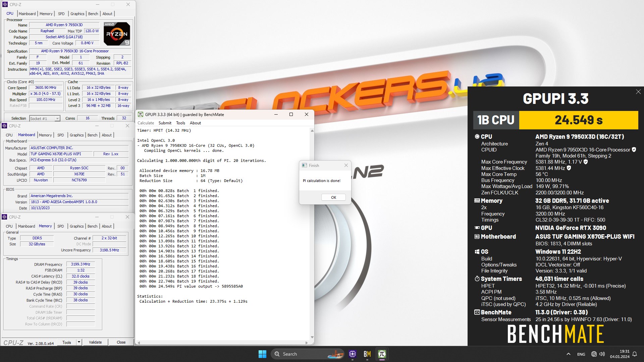Click the Close button in CPU-Z
644x362 pixels.
click(x=121, y=342)
